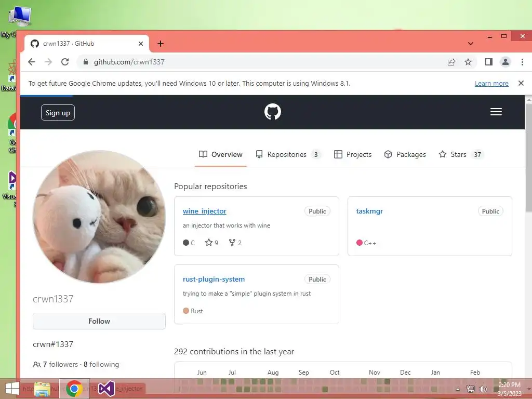The width and height of the screenshot is (532, 399).
Task: Click the network tray icon
Action: coord(470,389)
